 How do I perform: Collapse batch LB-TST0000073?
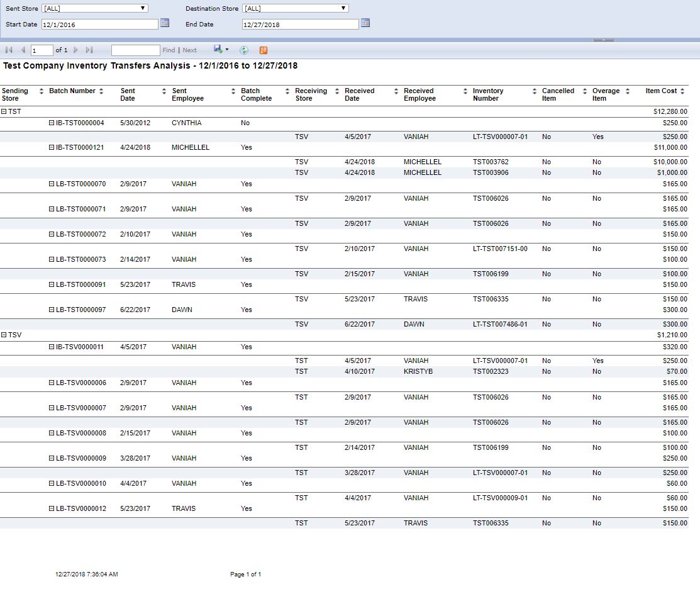(x=52, y=259)
